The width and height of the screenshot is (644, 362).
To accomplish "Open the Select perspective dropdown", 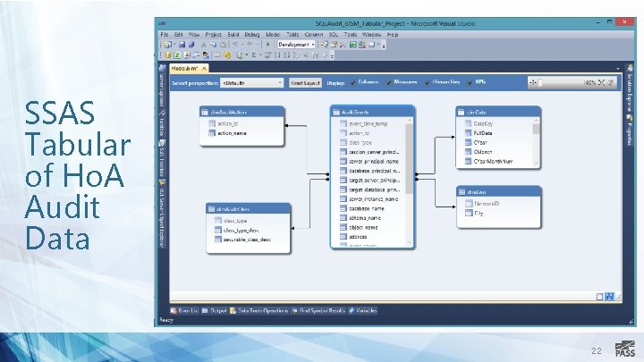I will pyautogui.click(x=251, y=83).
